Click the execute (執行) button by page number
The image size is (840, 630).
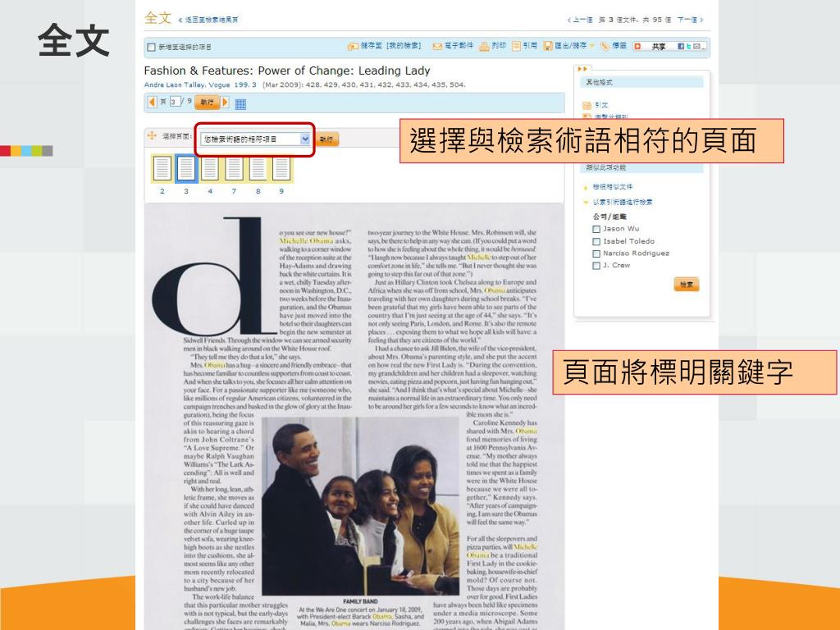pyautogui.click(x=207, y=102)
